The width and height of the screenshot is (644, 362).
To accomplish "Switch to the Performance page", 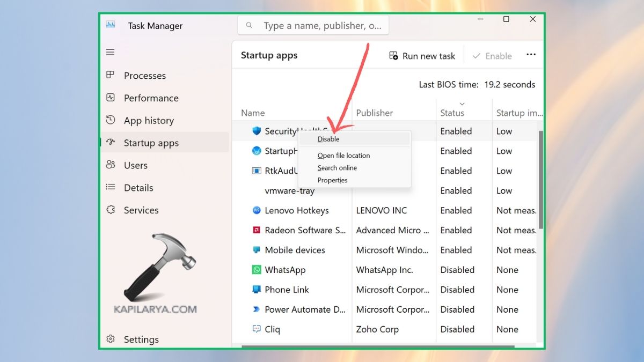I will coord(165,98).
